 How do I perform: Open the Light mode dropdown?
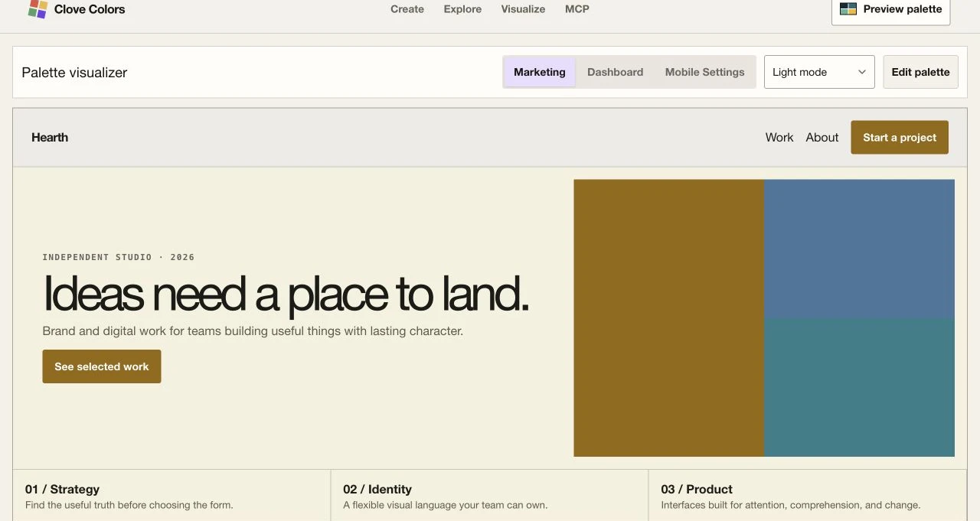click(x=819, y=72)
